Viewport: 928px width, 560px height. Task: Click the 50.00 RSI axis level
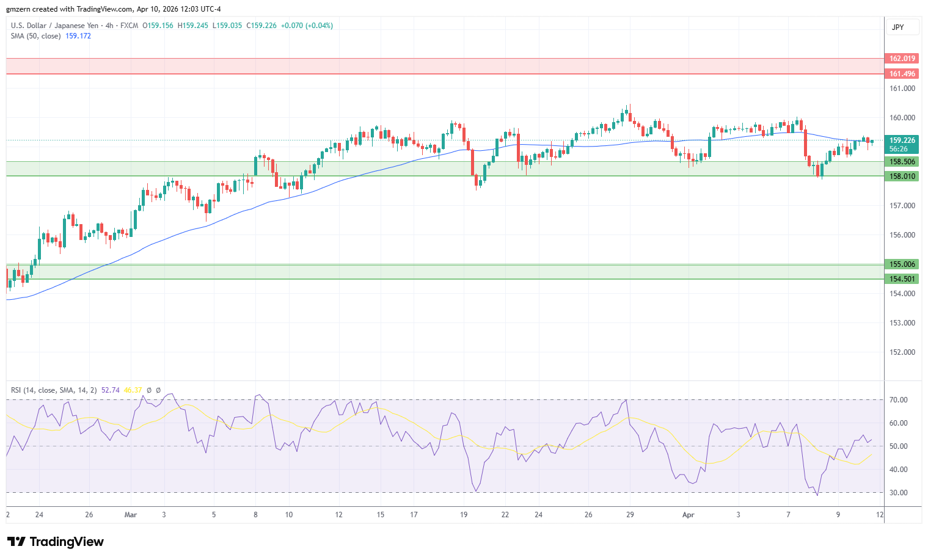click(899, 446)
